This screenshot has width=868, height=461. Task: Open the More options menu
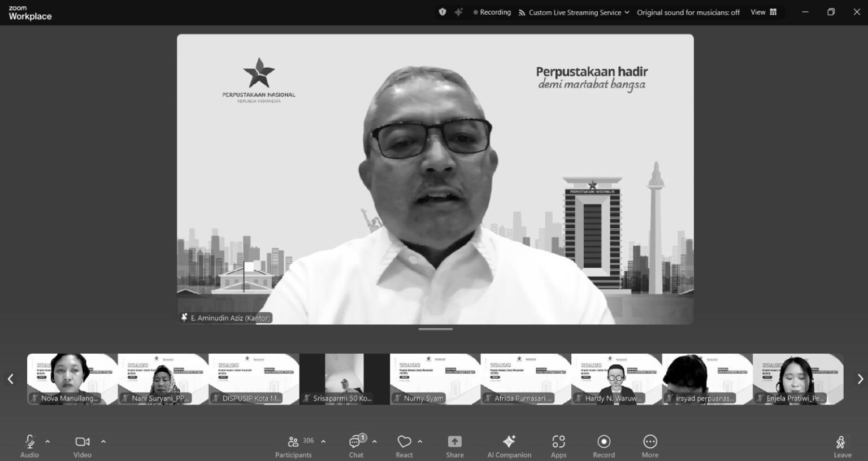650,446
